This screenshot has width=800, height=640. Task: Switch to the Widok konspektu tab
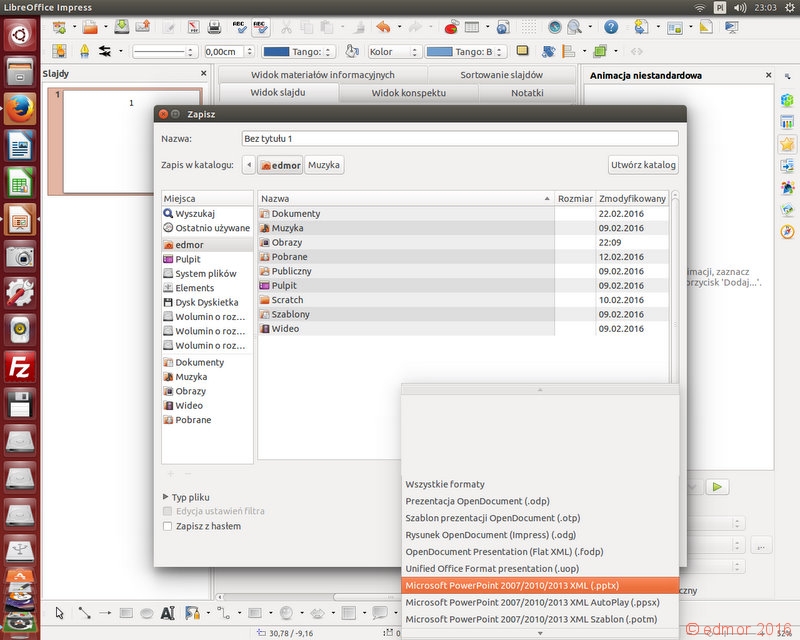[408, 93]
